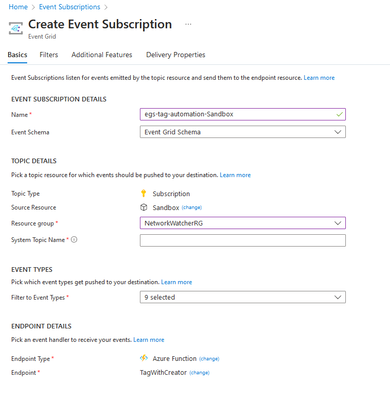The image size is (390, 400).
Task: Click the Sandbox cube resource icon
Action: pos(144,207)
